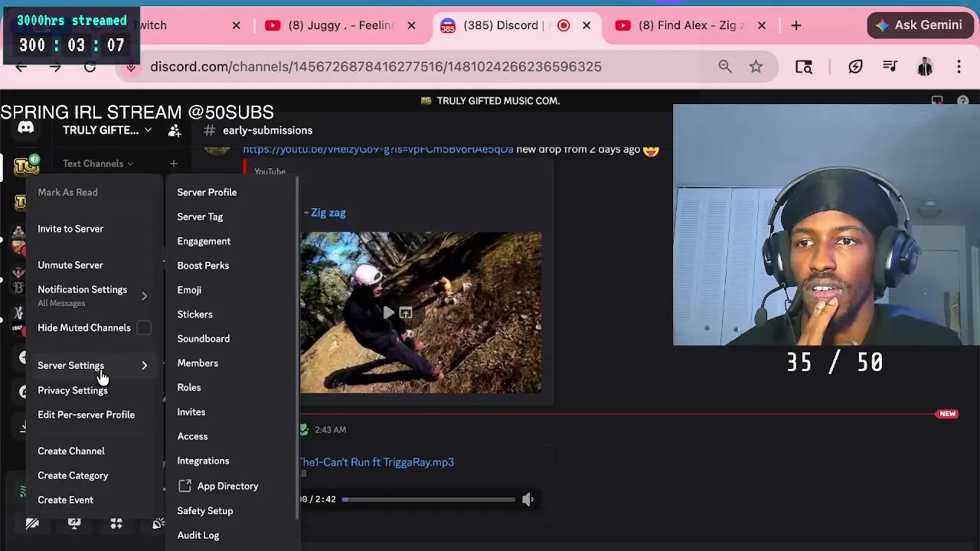Close the Discord tab
This screenshot has width=980, height=551.
[586, 25]
